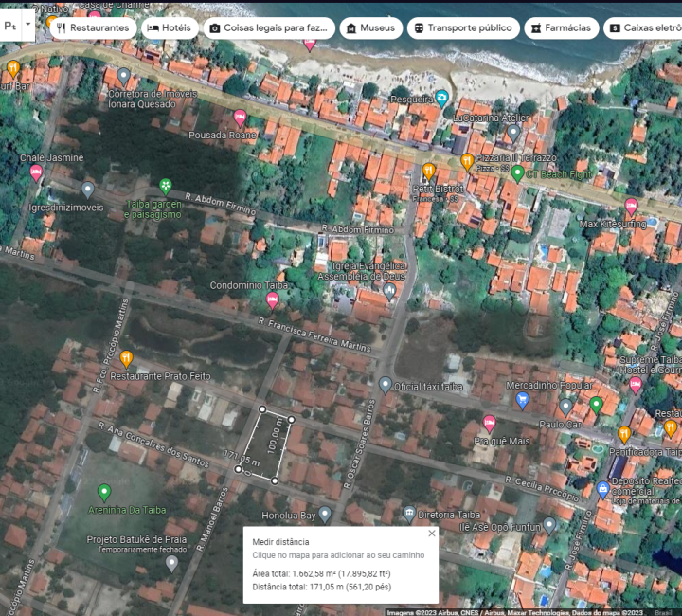
Task: Close the Medir distância panel
Action: click(432, 534)
